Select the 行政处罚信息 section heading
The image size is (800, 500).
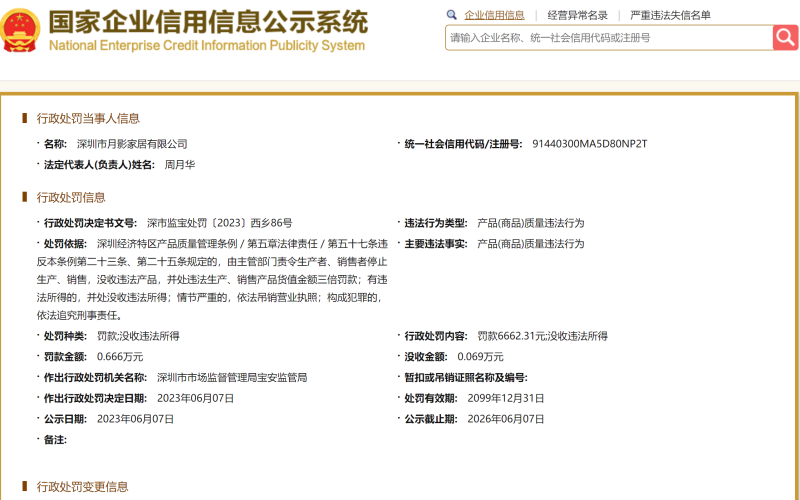71,197
